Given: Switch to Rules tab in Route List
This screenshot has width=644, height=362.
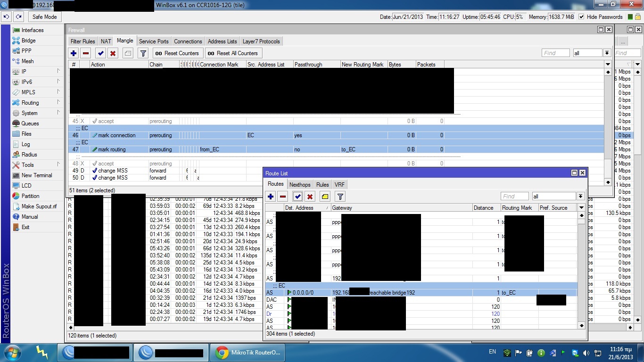Looking at the screenshot, I should 322,185.
